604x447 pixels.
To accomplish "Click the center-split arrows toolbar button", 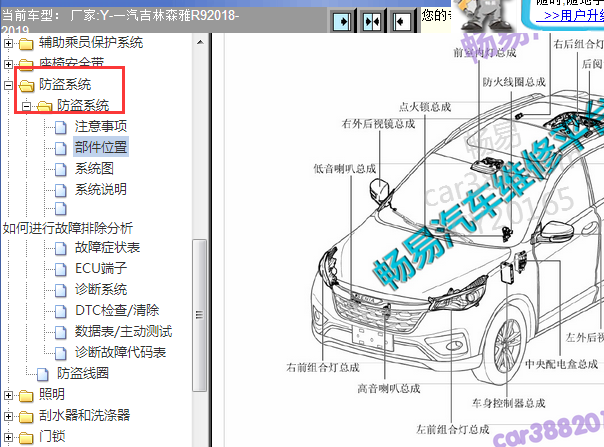I will 372,21.
